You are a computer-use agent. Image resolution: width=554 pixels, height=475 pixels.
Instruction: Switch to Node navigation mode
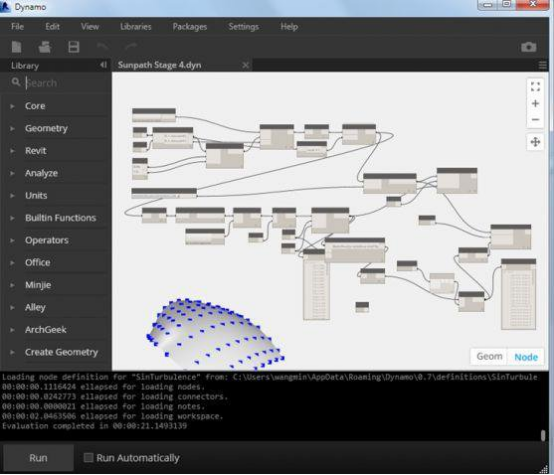pos(526,357)
